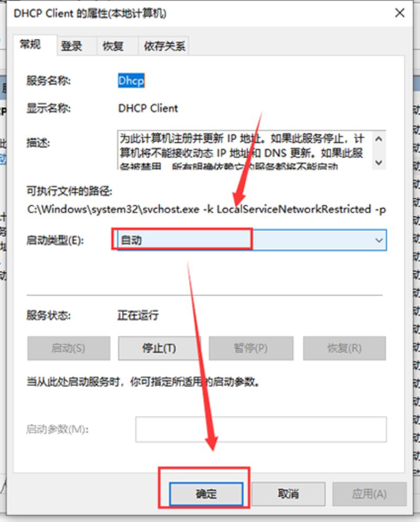Click inside the 描述 description text box
The height and width of the screenshot is (522, 420).
245,150
